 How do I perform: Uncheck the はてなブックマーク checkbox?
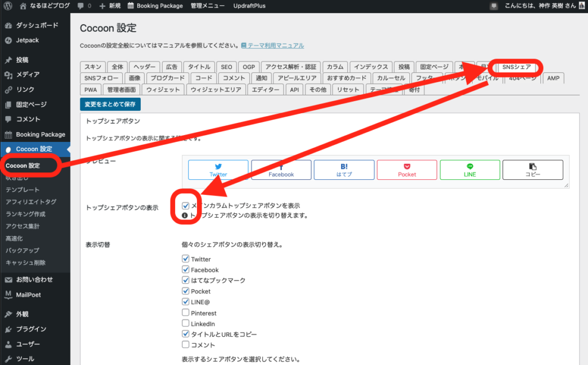(x=185, y=280)
